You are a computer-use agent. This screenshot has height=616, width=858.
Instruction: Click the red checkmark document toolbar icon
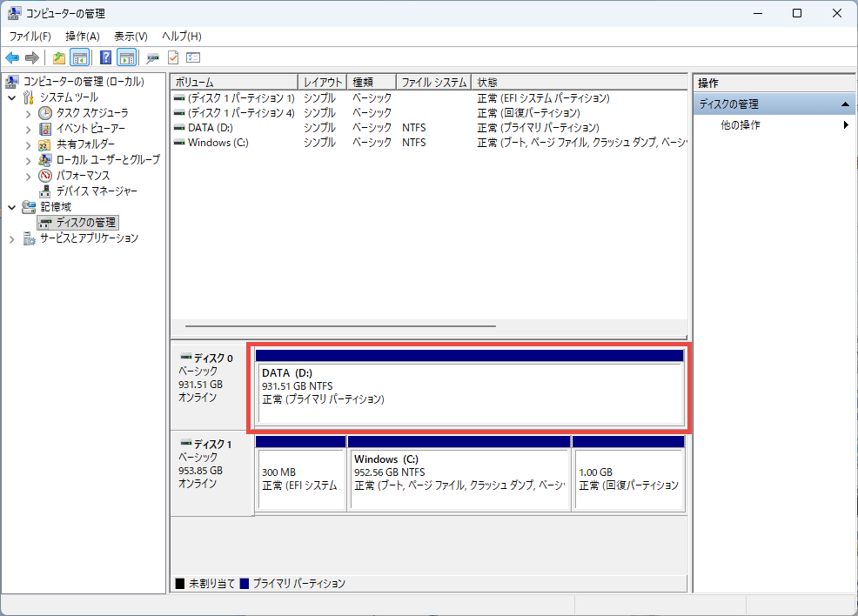click(173, 58)
